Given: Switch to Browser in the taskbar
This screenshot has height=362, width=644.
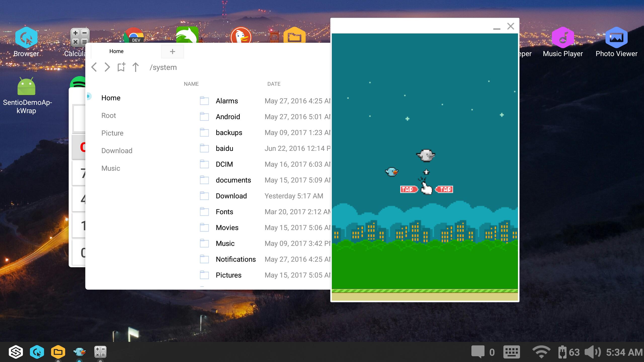Looking at the screenshot, I should click(37, 352).
